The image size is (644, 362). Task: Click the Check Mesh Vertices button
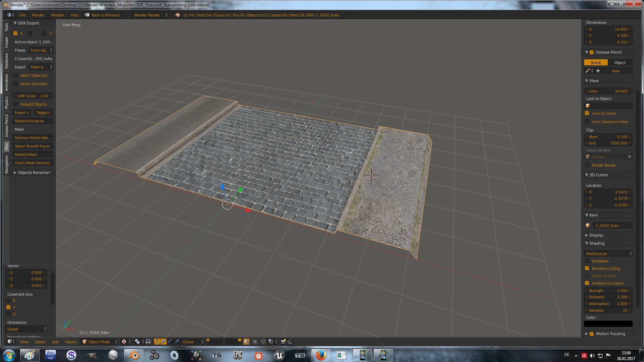click(33, 163)
